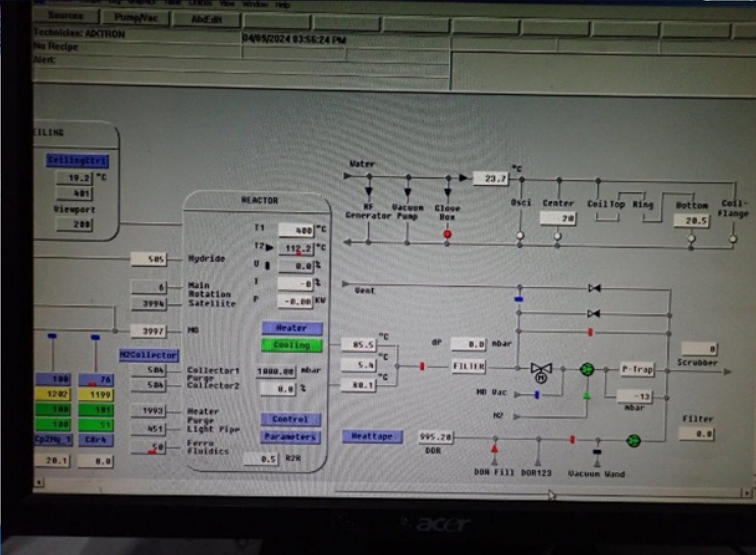
Task: Click the Hydride flow field 505
Action: [x=149, y=259]
